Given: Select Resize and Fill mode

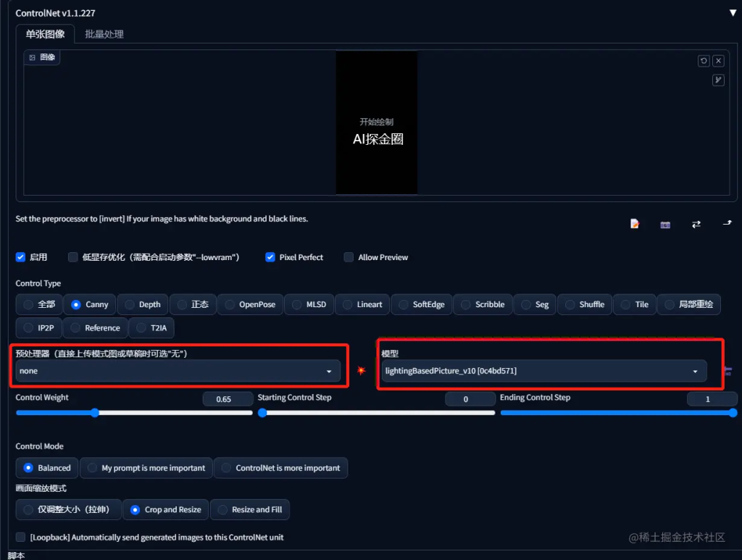Looking at the screenshot, I should tap(250, 509).
